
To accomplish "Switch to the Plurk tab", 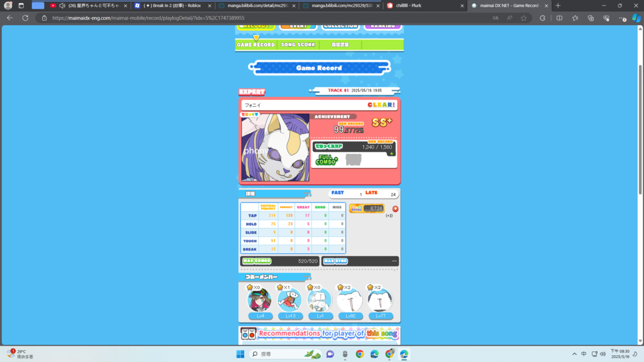I will 426,6.
